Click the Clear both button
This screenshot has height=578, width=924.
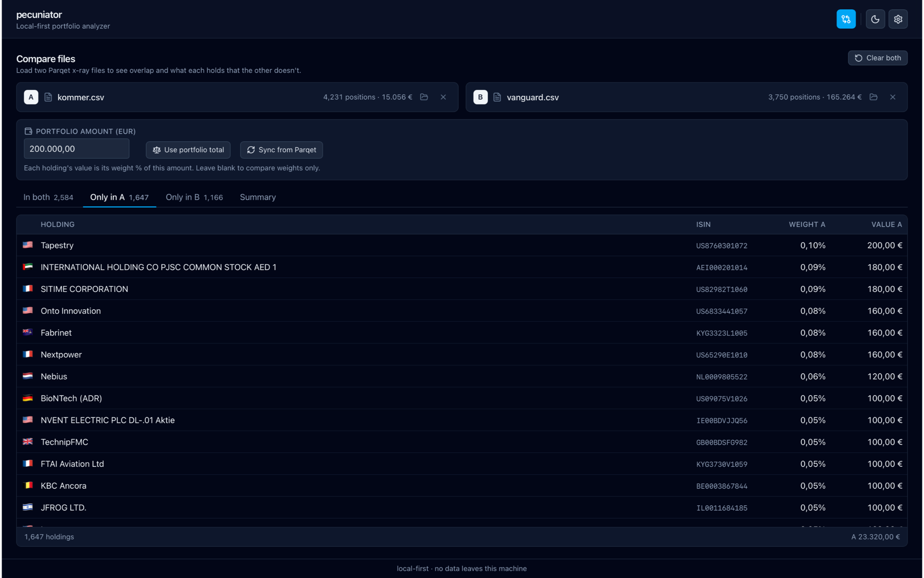click(878, 58)
